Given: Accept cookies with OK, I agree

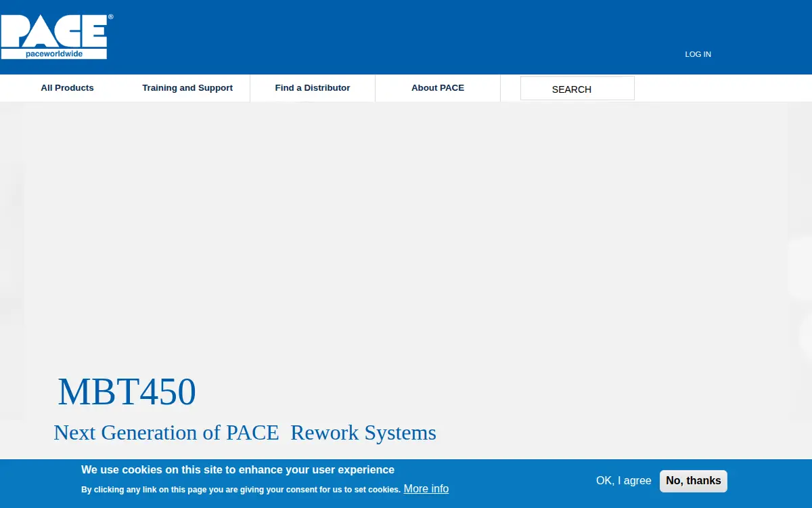Looking at the screenshot, I should click(x=623, y=480).
